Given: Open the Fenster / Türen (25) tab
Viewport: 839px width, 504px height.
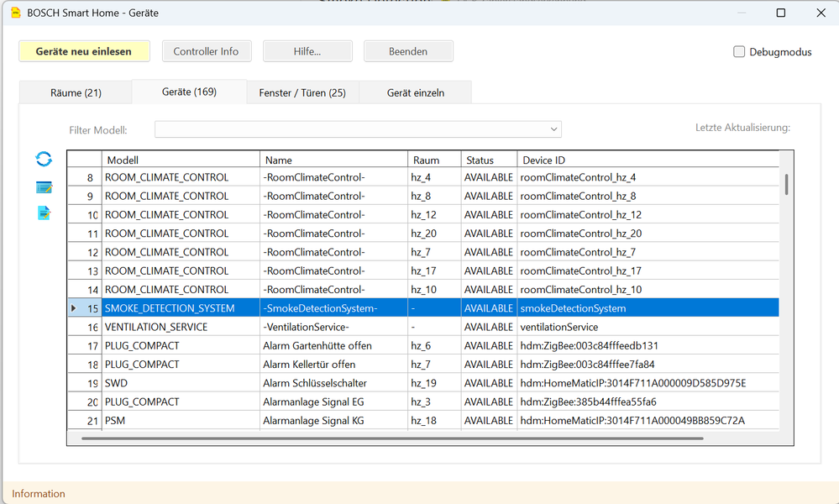Looking at the screenshot, I should coord(302,92).
